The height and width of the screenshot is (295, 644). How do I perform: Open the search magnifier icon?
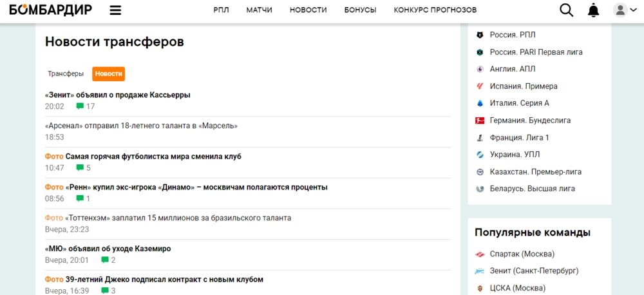click(566, 10)
